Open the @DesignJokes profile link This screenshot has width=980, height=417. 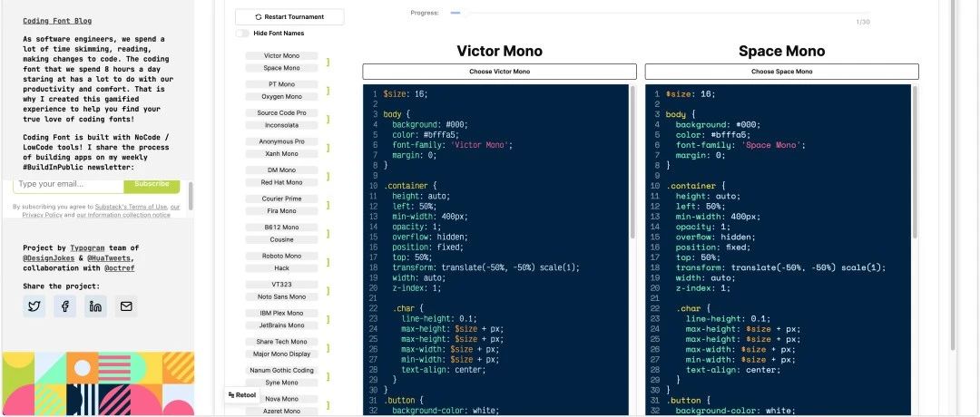(49, 257)
